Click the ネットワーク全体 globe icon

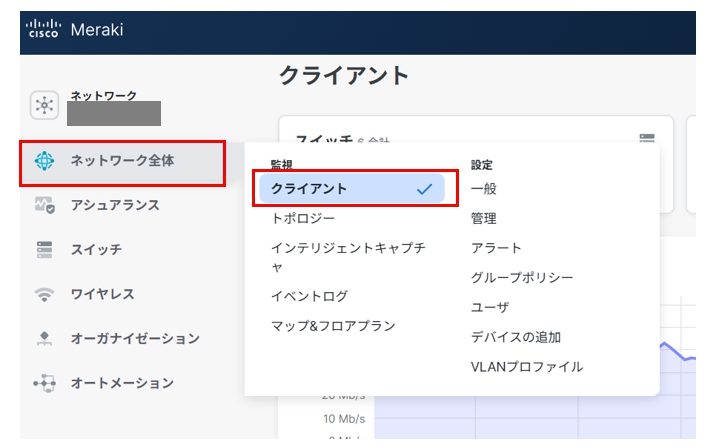(44, 161)
